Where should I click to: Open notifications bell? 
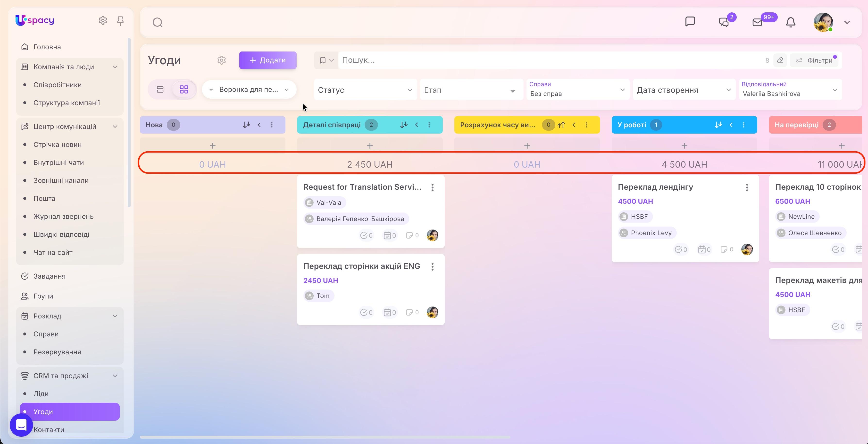coord(791,22)
